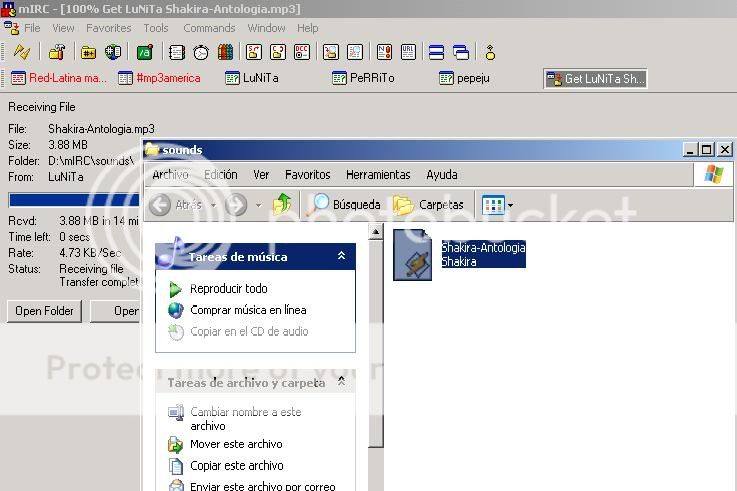This screenshot has width=737, height=491.
Task: Open the forward history dropdown arrow
Action: (x=258, y=205)
